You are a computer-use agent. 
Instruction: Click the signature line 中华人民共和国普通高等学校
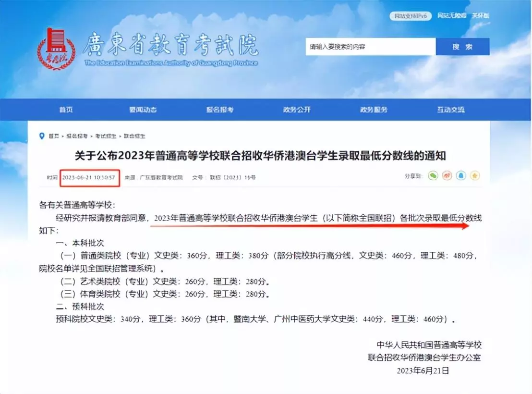coord(429,345)
